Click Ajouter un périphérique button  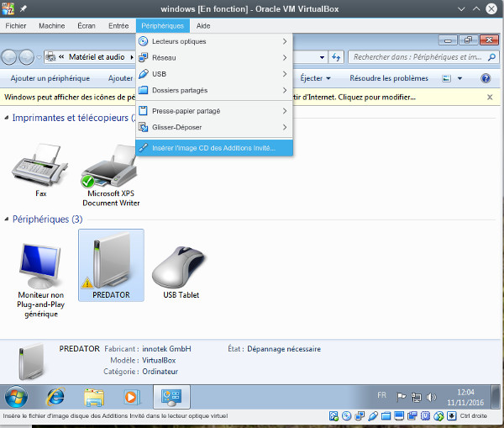(50, 78)
